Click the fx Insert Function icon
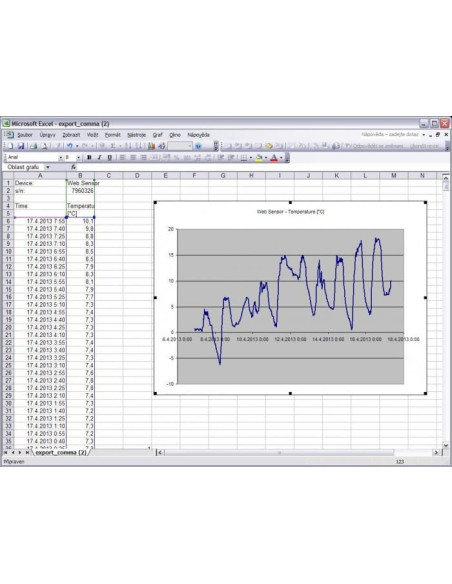452x584 pixels. (73, 167)
